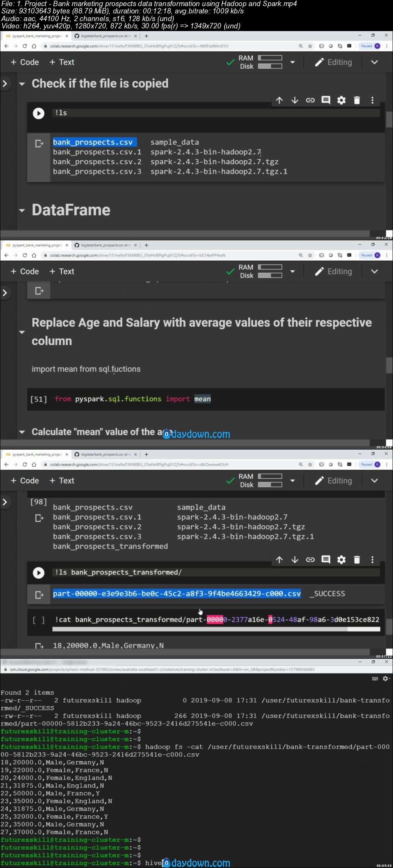Collapse "Replace Age and Salary" section arrow
393x868 pixels.
(x=22, y=332)
